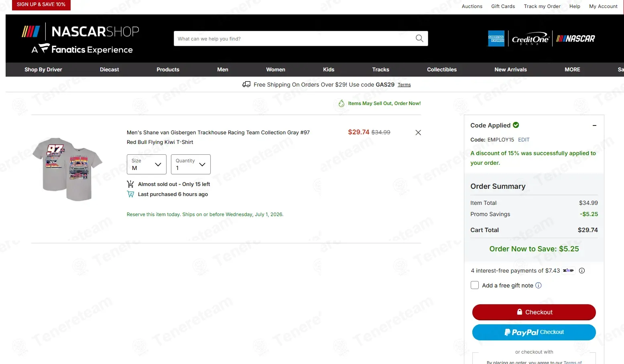This screenshot has height=364, width=624.
Task: Enable Add a free gift note checkbox
Action: (475, 285)
